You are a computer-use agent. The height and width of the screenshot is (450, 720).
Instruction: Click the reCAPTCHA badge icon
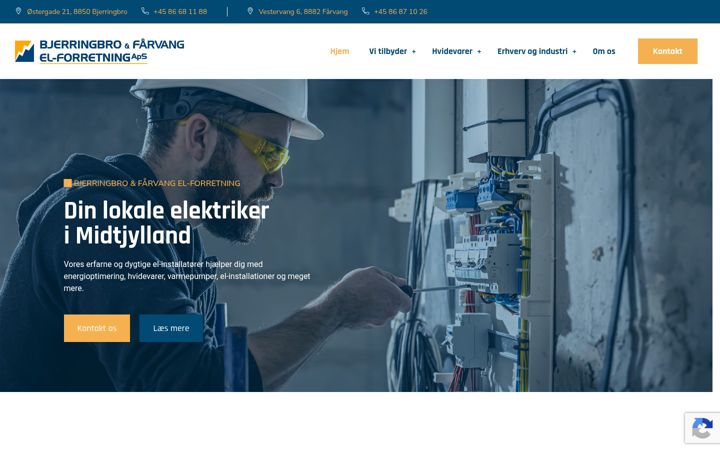pyautogui.click(x=702, y=428)
